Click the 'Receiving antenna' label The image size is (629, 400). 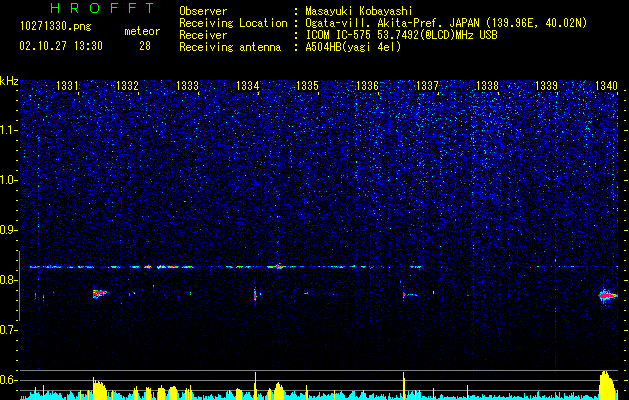pos(230,47)
